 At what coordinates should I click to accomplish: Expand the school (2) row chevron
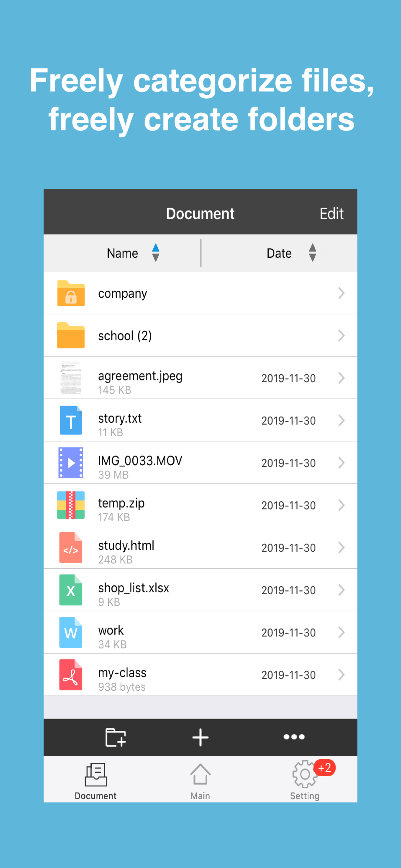click(341, 336)
